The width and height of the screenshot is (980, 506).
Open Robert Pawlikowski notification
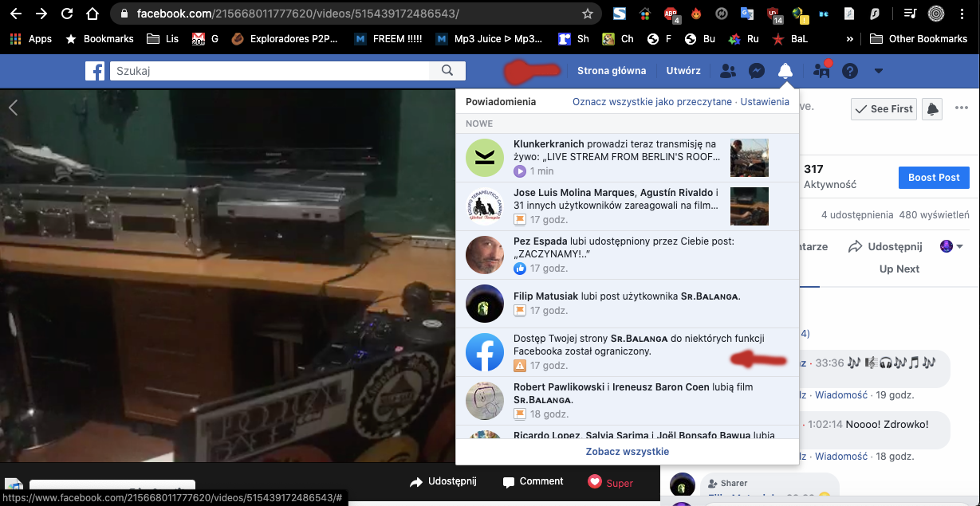click(627, 401)
